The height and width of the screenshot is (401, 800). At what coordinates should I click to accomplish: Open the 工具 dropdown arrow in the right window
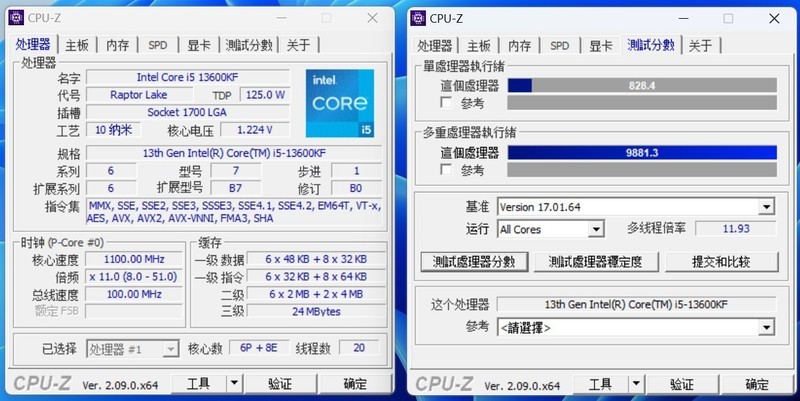[636, 384]
